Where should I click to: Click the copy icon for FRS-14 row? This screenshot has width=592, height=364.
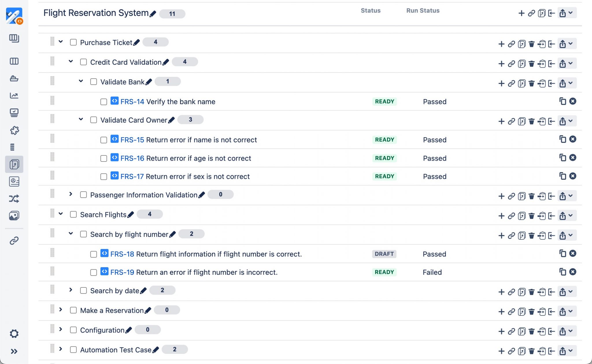click(x=562, y=101)
